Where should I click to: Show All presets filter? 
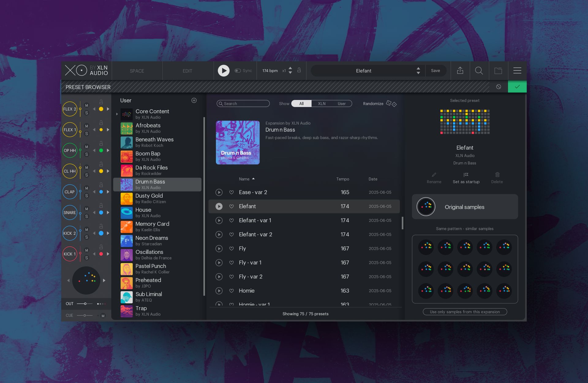[301, 104]
